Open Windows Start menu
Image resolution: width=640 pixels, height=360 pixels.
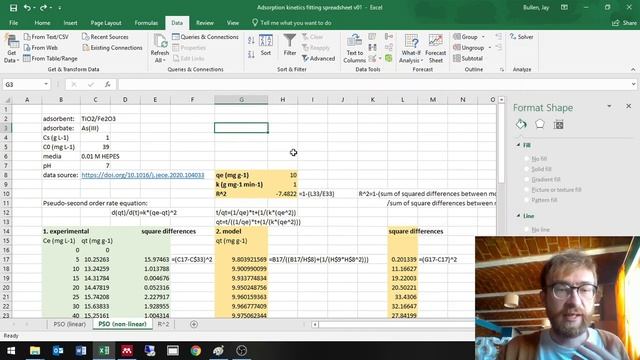point(11,351)
